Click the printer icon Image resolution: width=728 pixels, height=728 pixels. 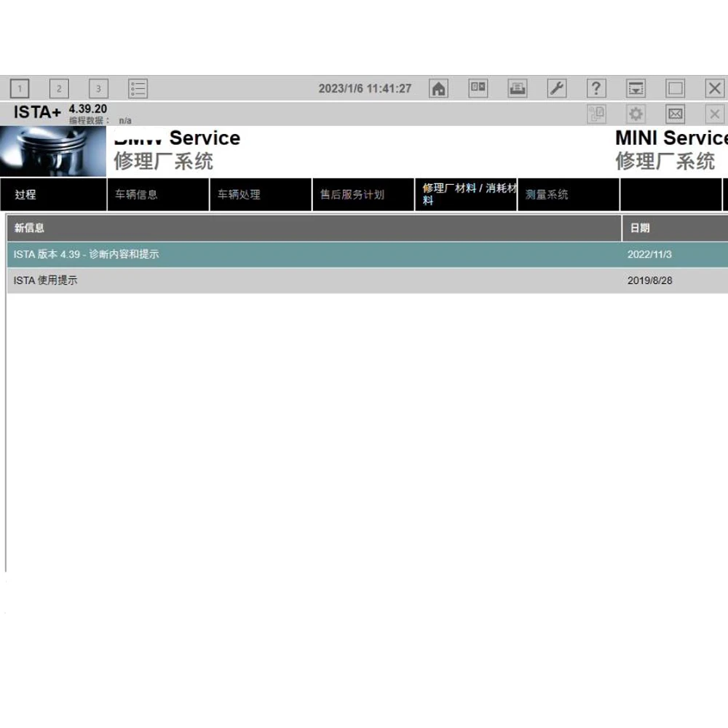click(x=518, y=88)
